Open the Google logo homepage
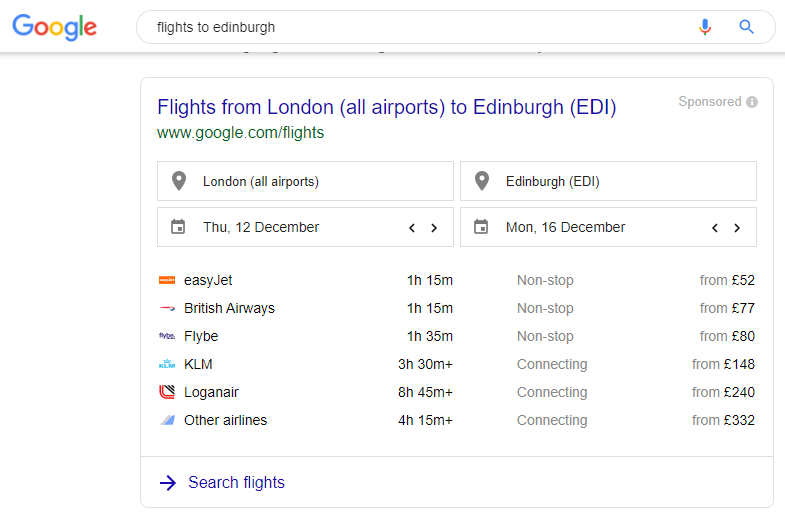The height and width of the screenshot is (521, 785). (55, 27)
